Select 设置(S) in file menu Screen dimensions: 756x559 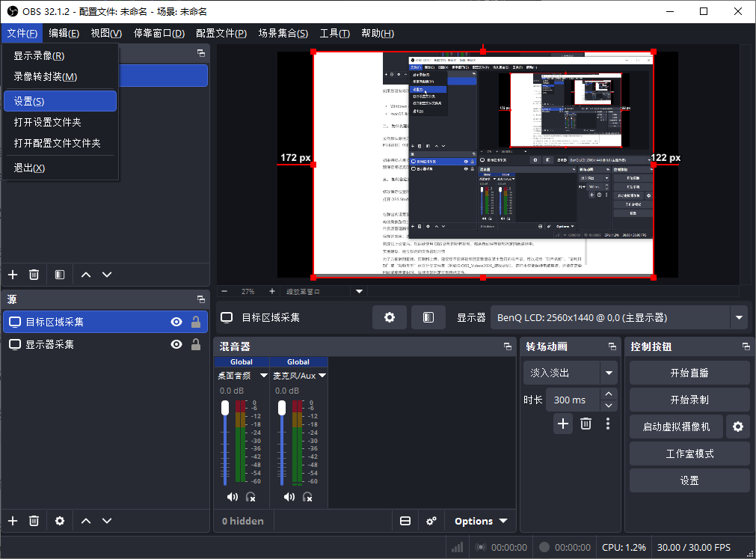(x=60, y=101)
